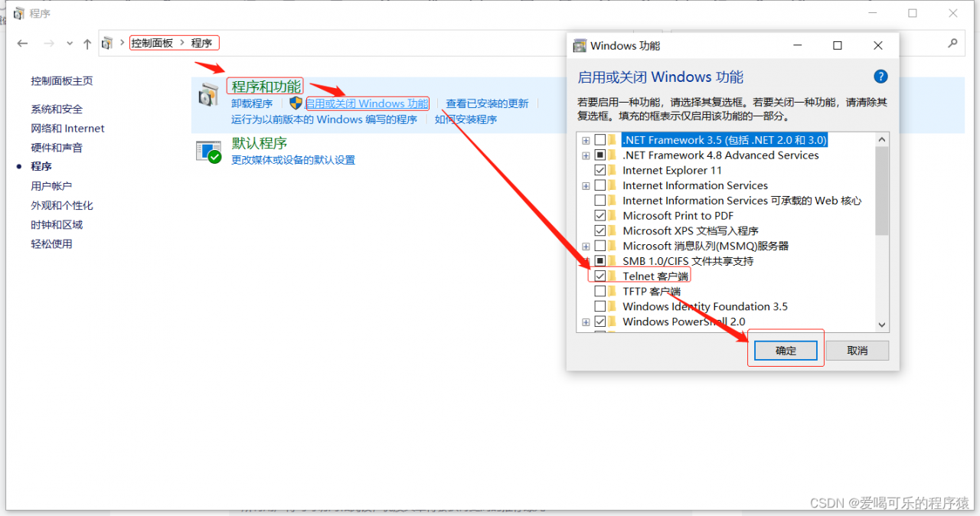Screen dimensions: 980x516
Task: Open 硬件和声音 category in sidebar
Action: click(57, 148)
